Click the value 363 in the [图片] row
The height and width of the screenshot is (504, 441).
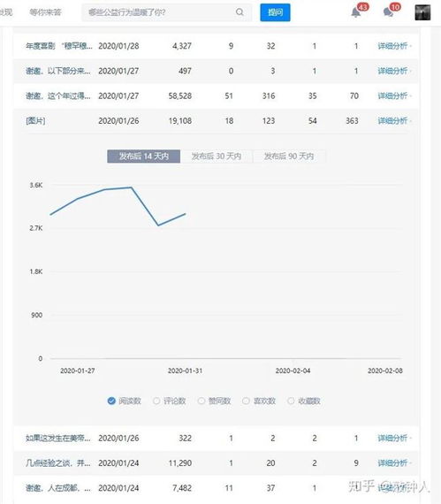click(x=352, y=121)
